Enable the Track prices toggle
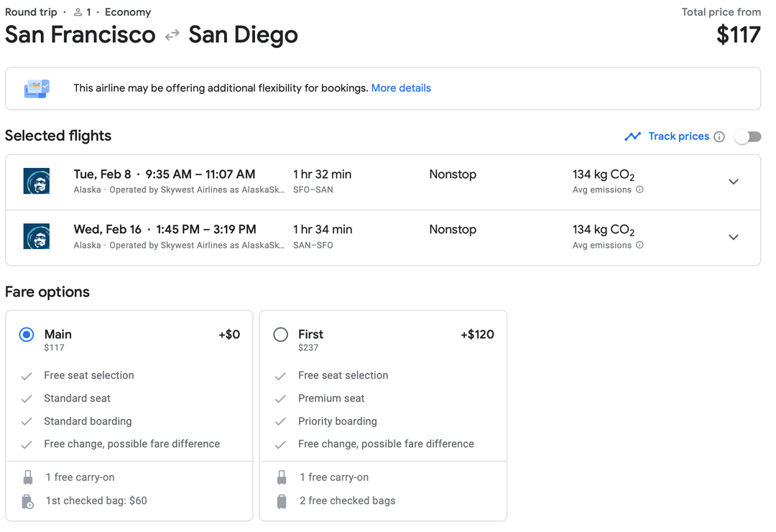This screenshot has height=532, width=776. (x=747, y=136)
